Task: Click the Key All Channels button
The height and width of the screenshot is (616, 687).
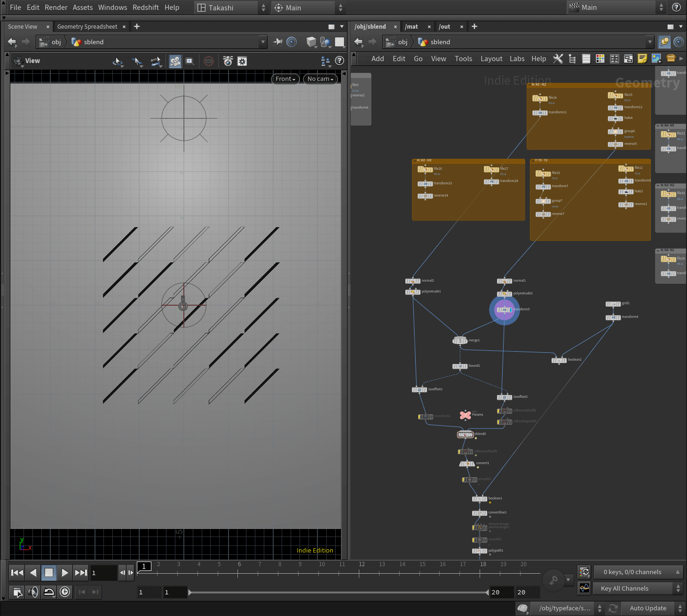Action: (x=624, y=588)
